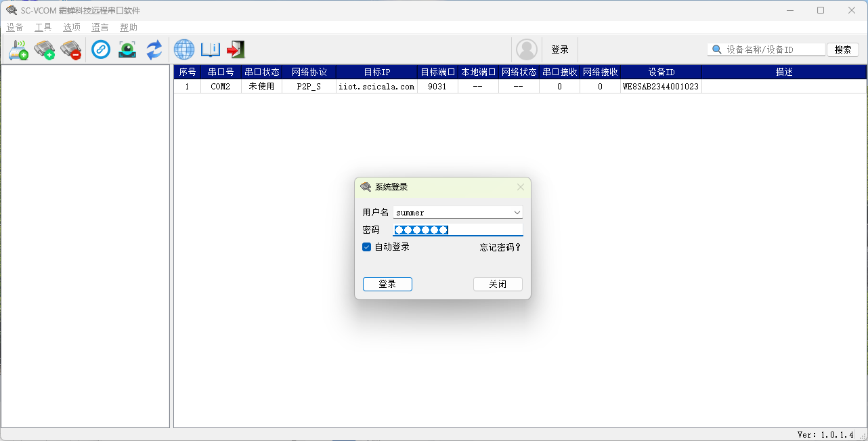This screenshot has height=441, width=868.
Task: Uncheck the 自动登录 checkbox
Action: click(x=367, y=247)
